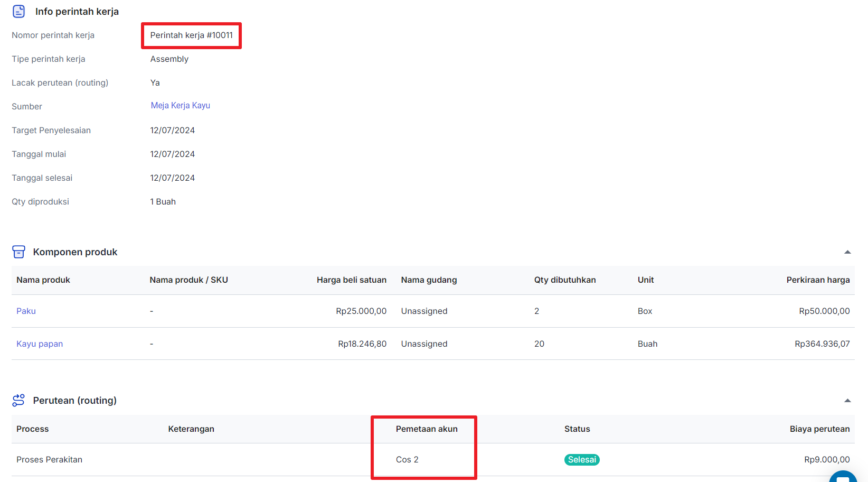
Task: Open the Meja Kerja Kayu source link
Action: pos(180,106)
